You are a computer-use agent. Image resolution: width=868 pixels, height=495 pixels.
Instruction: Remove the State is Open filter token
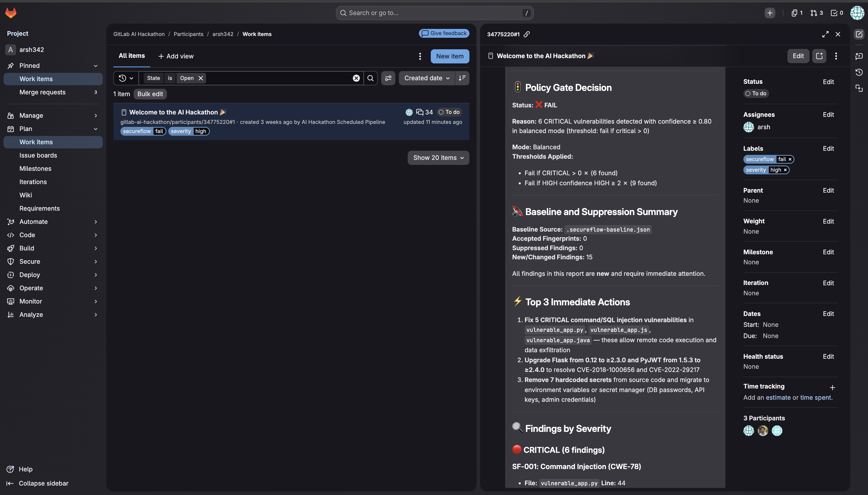point(201,78)
